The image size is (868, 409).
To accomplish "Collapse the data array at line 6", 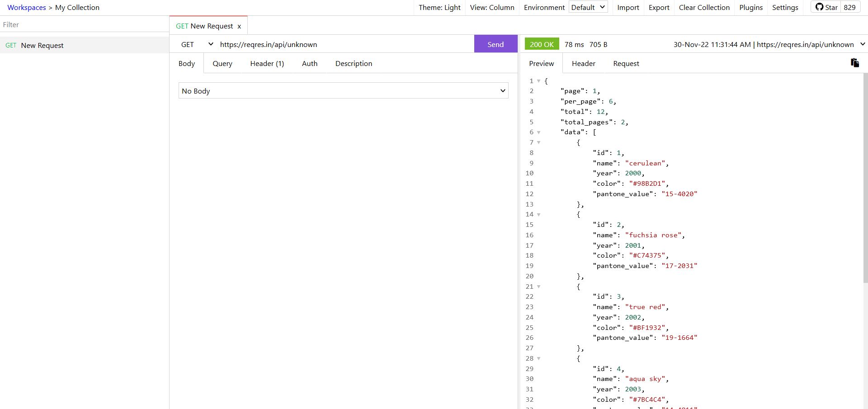I will coord(538,132).
